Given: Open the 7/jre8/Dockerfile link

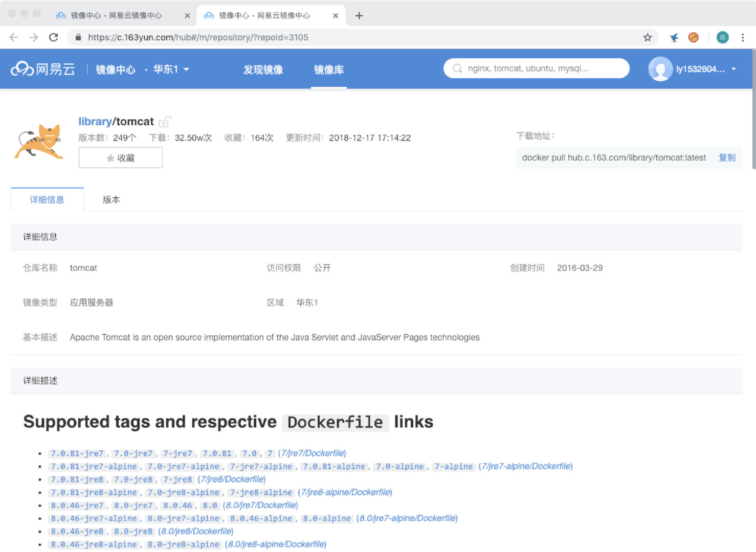Looking at the screenshot, I should pyautogui.click(x=232, y=479).
